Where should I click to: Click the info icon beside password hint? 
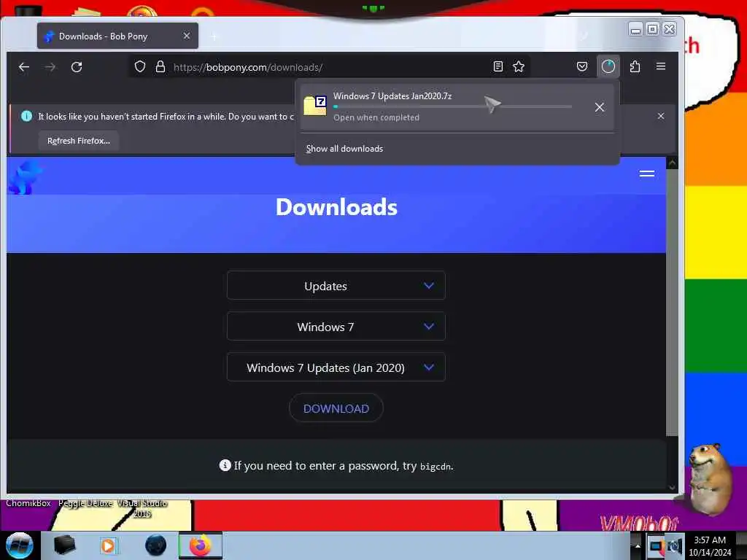225,465
